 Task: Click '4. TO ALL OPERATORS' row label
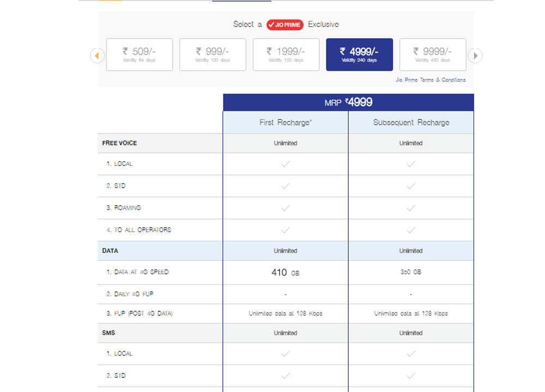click(x=138, y=230)
